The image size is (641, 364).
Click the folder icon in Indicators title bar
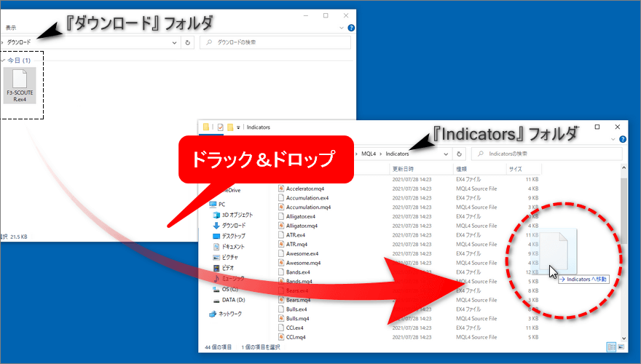(206, 127)
